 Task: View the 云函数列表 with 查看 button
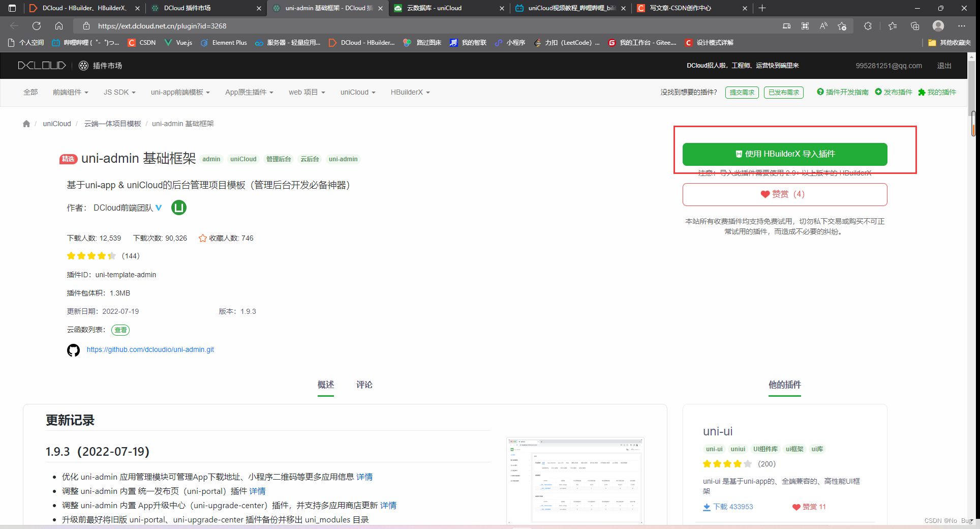point(120,330)
